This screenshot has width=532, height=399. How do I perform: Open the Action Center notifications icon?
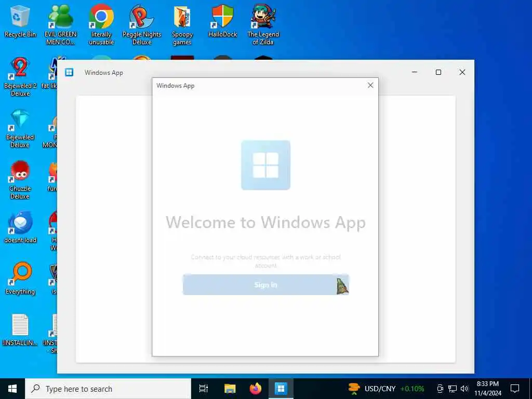point(515,389)
